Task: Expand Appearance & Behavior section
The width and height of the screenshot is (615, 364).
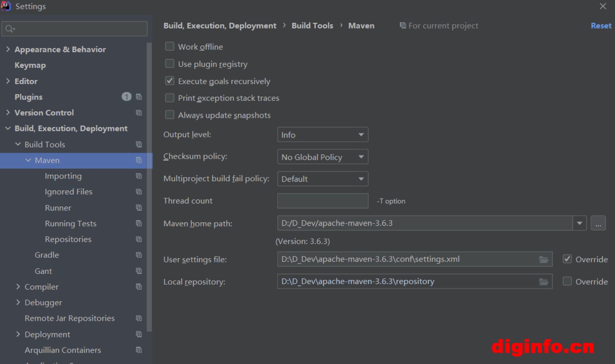Action: pos(8,49)
